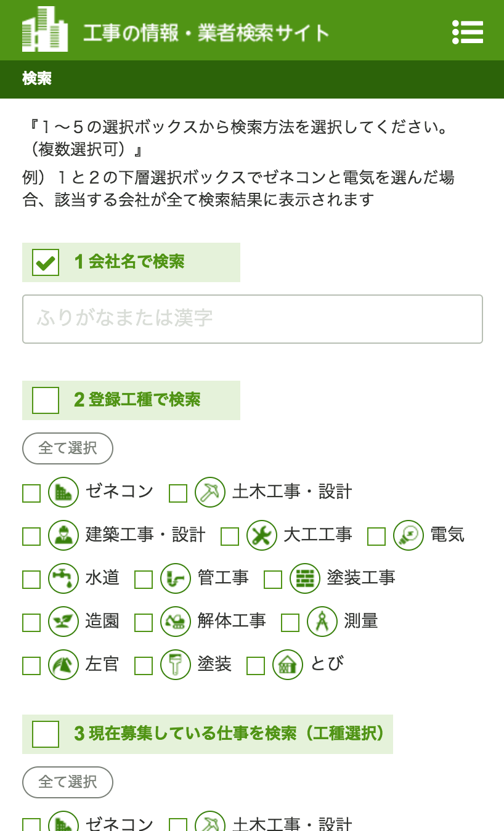Tick the 建築工事・設計 checkbox
The width and height of the screenshot is (504, 831).
pos(31,537)
